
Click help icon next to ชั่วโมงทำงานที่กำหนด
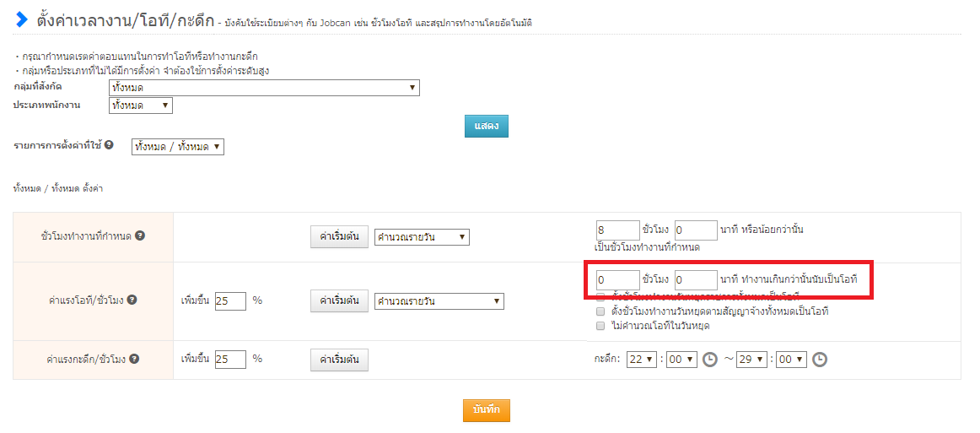[x=141, y=235]
